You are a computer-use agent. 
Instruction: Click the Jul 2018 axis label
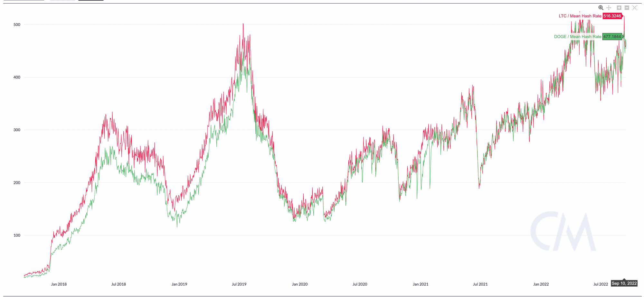coord(118,284)
